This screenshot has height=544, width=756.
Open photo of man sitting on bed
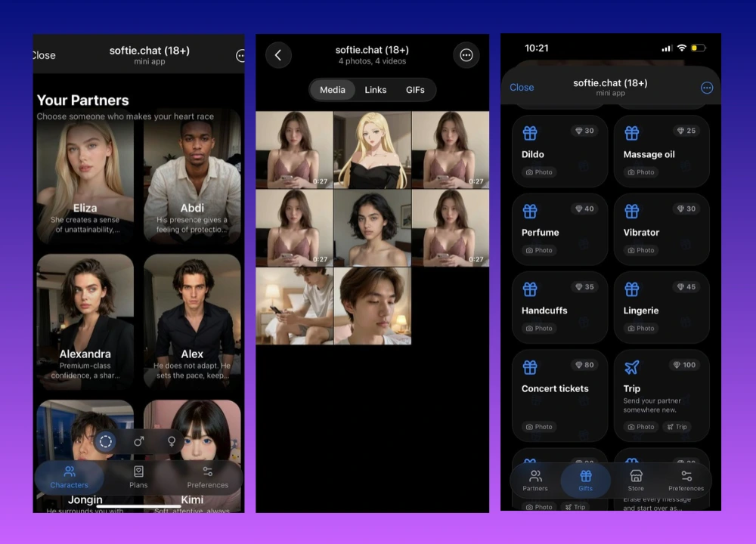coord(294,306)
